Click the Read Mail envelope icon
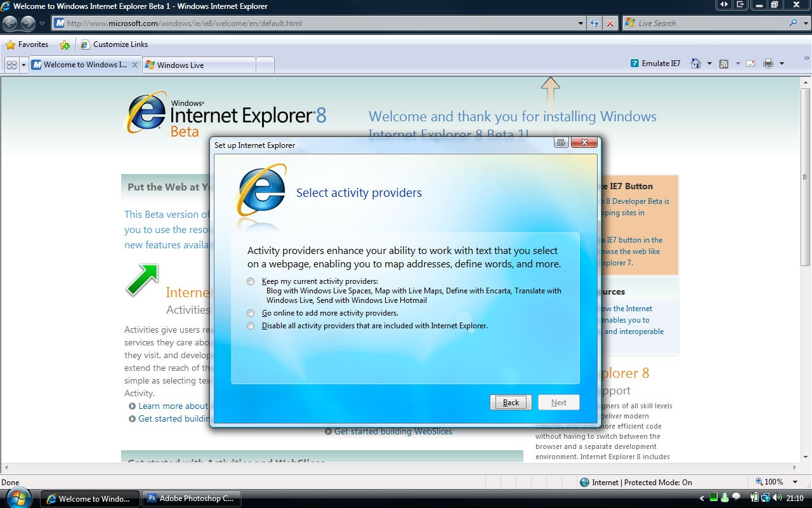Screen dimensions: 812x508 [750, 63]
